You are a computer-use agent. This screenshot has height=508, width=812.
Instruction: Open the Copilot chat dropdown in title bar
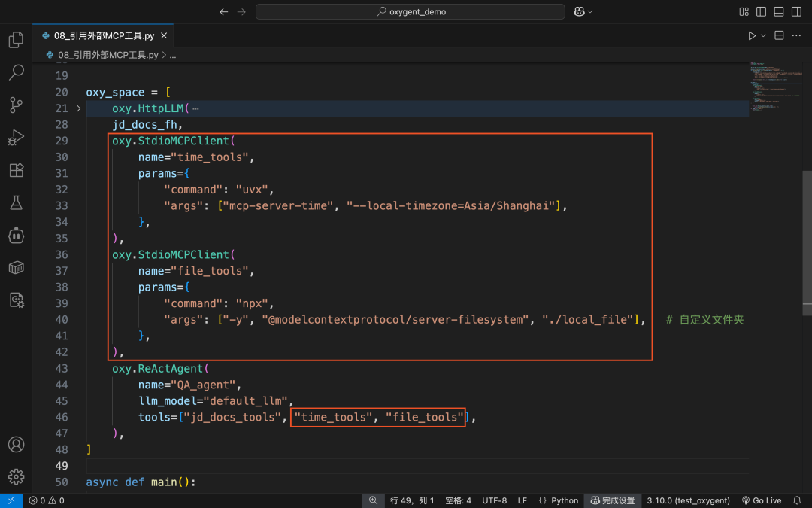[583, 11]
